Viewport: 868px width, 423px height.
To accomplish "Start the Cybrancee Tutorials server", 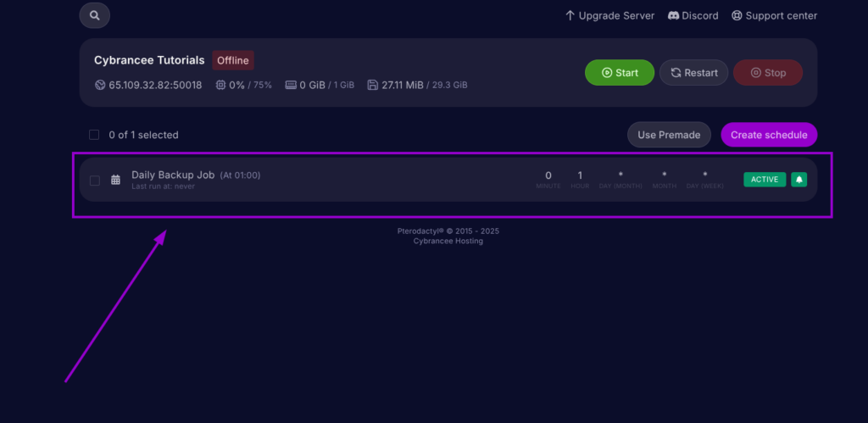I will tap(619, 73).
